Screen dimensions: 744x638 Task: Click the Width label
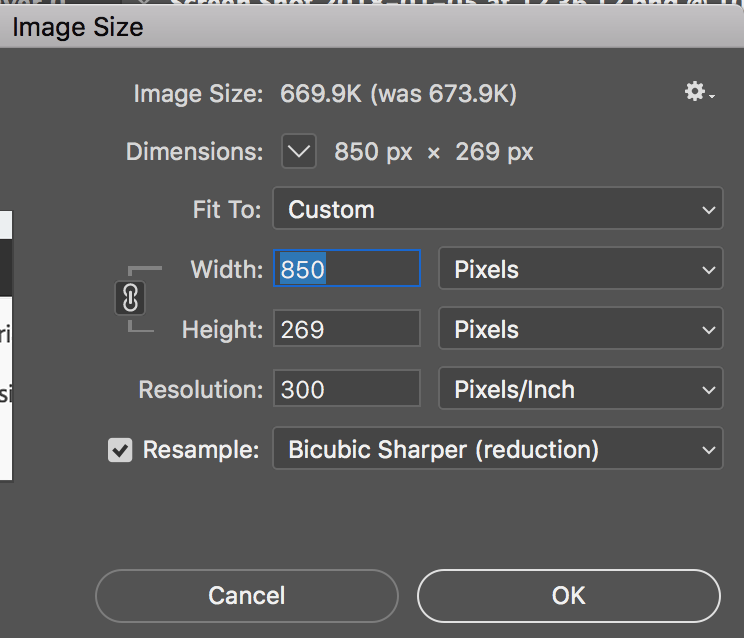(226, 269)
